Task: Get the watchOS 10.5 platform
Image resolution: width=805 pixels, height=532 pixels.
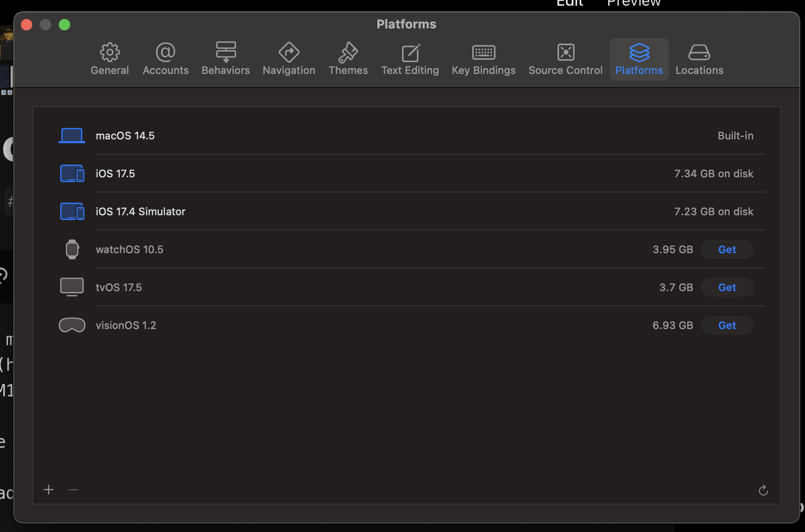Action: [727, 249]
